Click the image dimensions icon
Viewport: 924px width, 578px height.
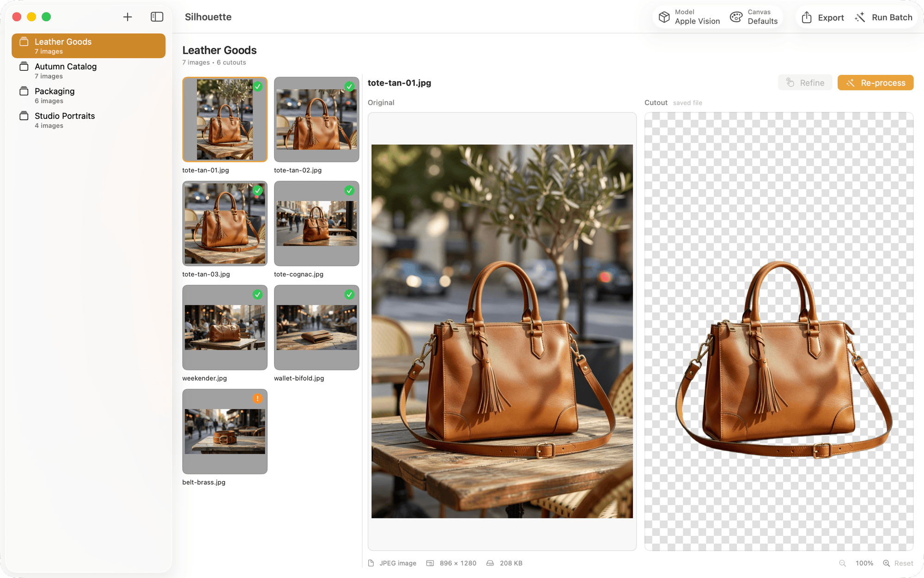coord(430,563)
